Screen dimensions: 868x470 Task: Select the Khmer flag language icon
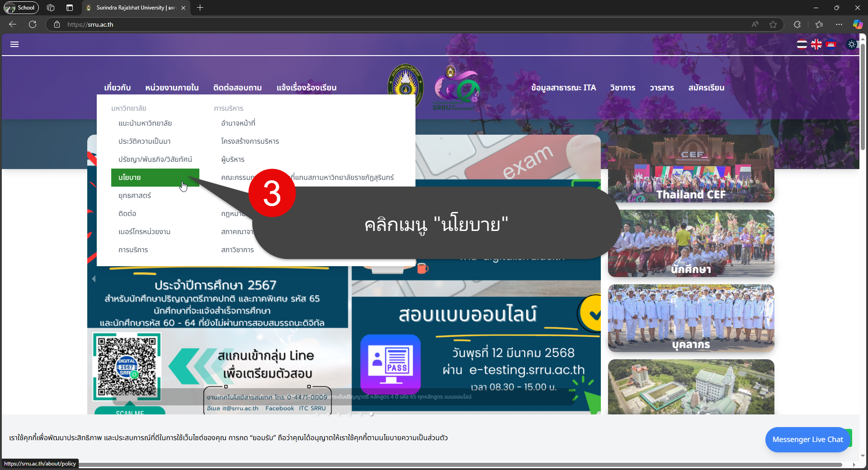831,44
